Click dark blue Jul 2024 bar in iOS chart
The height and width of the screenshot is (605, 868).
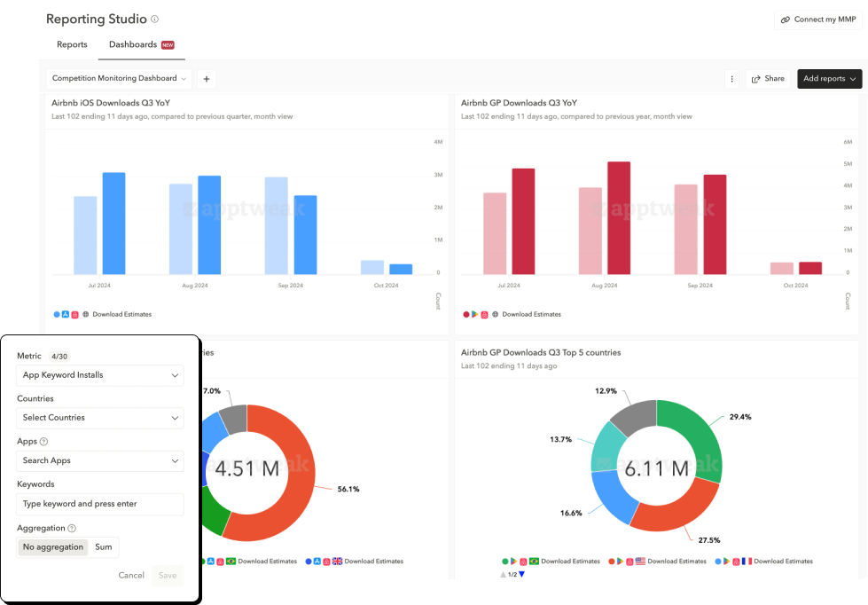click(x=114, y=224)
